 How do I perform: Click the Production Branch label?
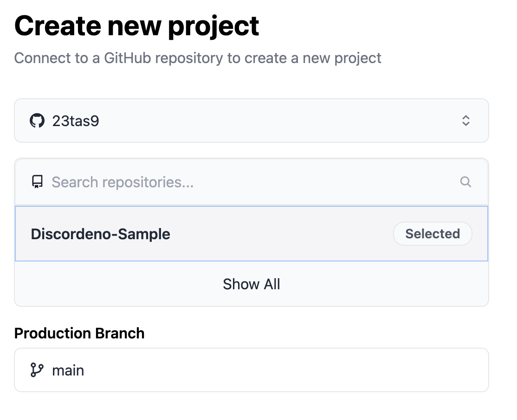(x=79, y=333)
